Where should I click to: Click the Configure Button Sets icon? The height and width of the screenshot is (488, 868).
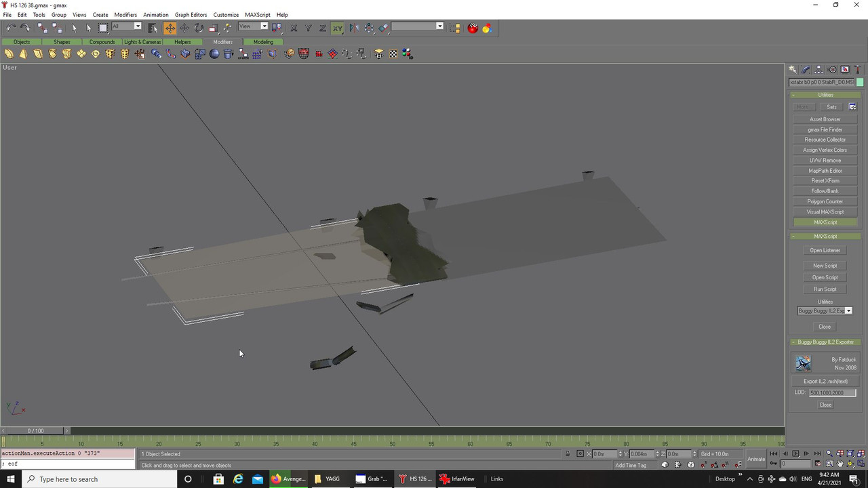852,107
